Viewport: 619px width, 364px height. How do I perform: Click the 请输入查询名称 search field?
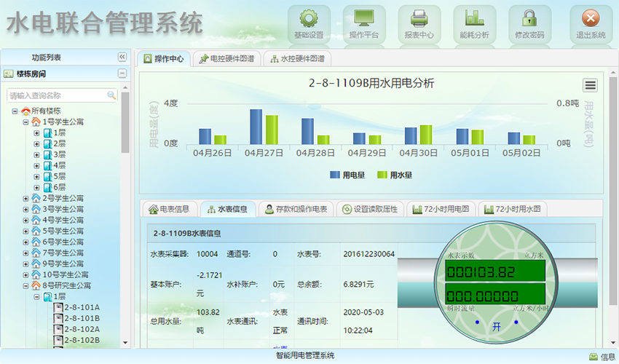(x=57, y=95)
